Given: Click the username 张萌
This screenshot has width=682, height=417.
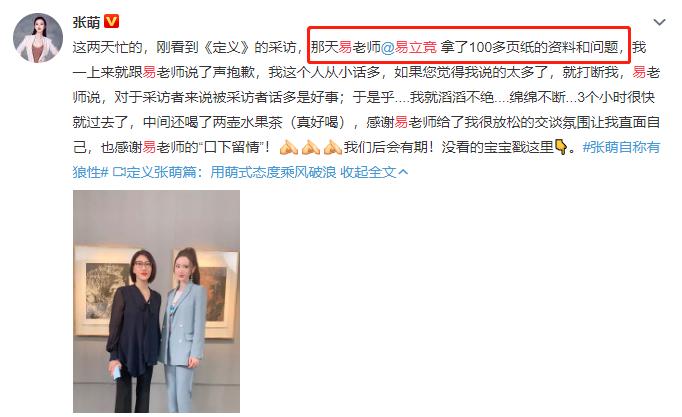Looking at the screenshot, I should coord(86,22).
